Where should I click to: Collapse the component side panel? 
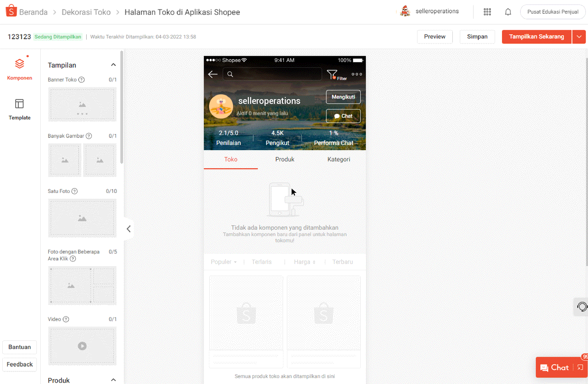point(129,229)
